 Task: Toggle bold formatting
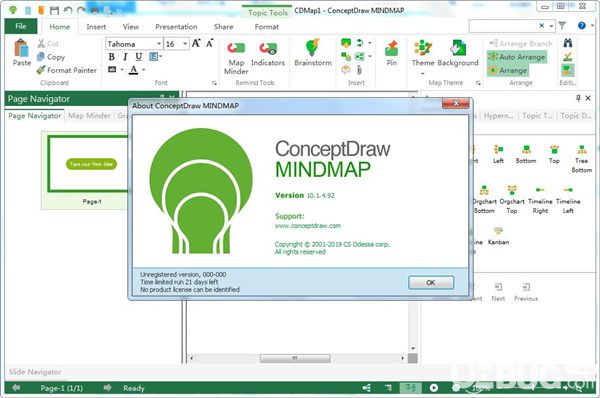coord(111,57)
